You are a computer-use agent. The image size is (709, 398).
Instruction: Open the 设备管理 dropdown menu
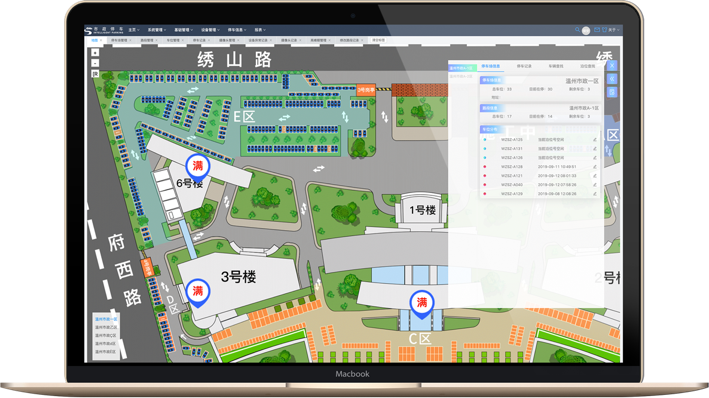pyautogui.click(x=210, y=30)
